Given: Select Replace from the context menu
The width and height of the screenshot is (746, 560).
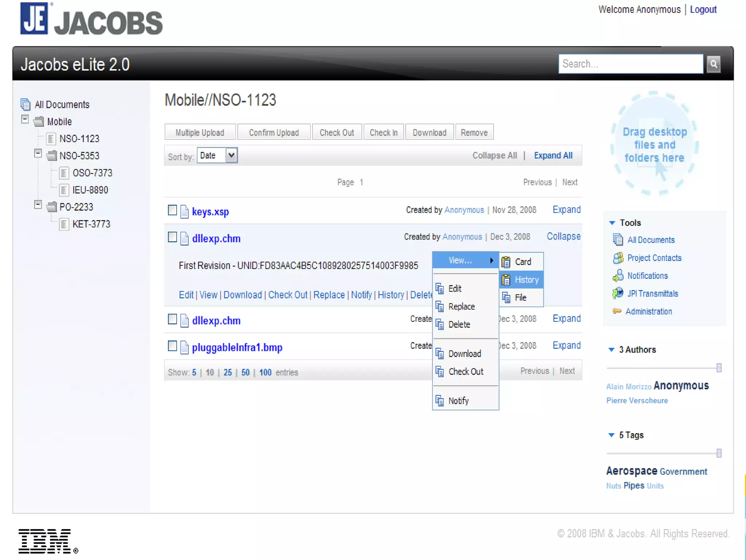Looking at the screenshot, I should (466, 306).
